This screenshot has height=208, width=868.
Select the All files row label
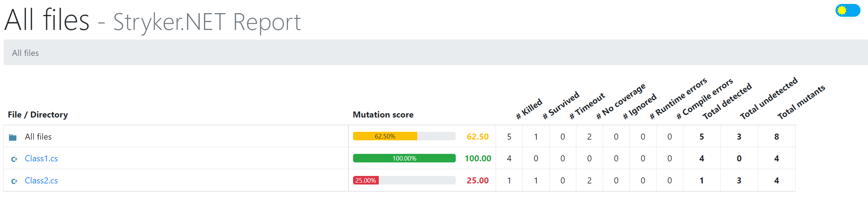point(38,136)
